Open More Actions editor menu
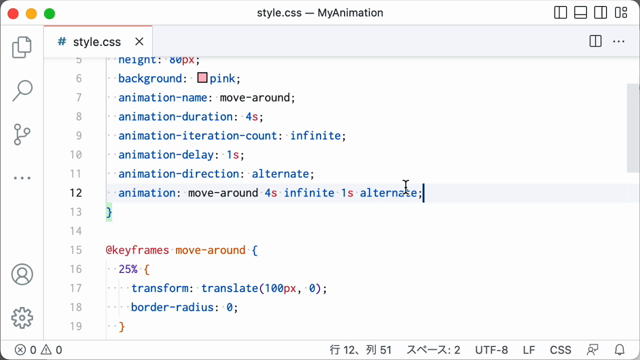Screen dimensions: 640x360 click(x=619, y=41)
